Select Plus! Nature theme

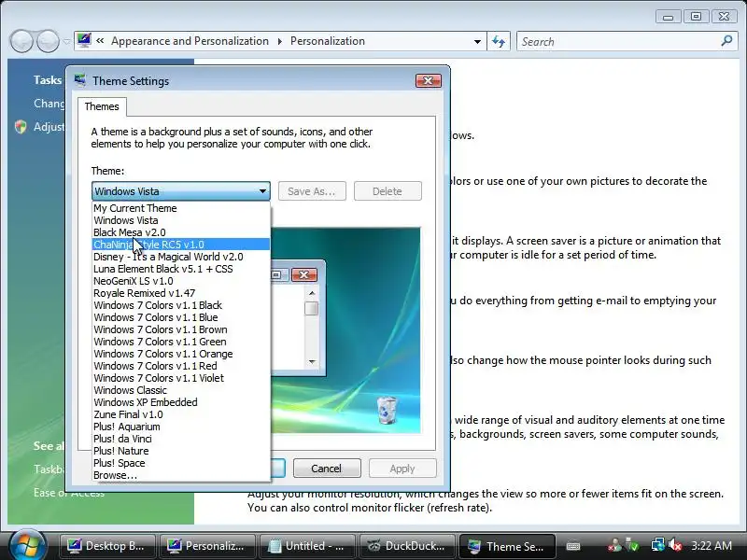(x=181, y=451)
